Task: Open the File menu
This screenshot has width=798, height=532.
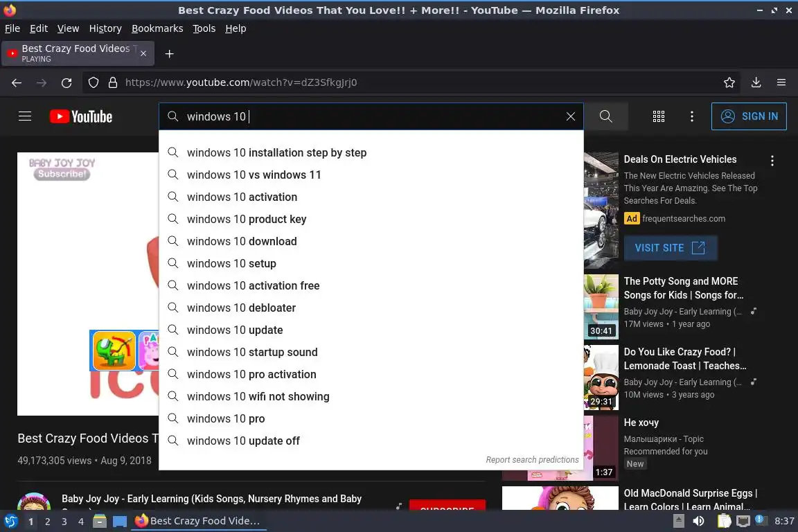Action: tap(12, 28)
